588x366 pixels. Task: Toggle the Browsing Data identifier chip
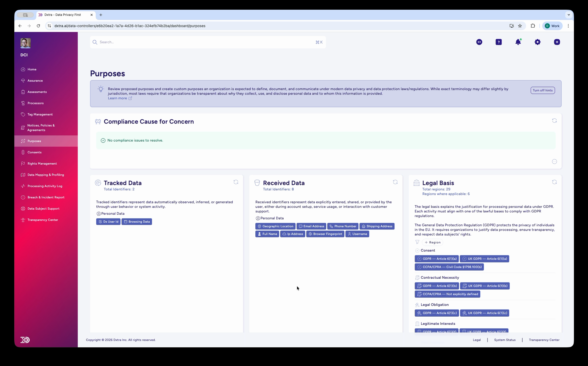click(137, 222)
